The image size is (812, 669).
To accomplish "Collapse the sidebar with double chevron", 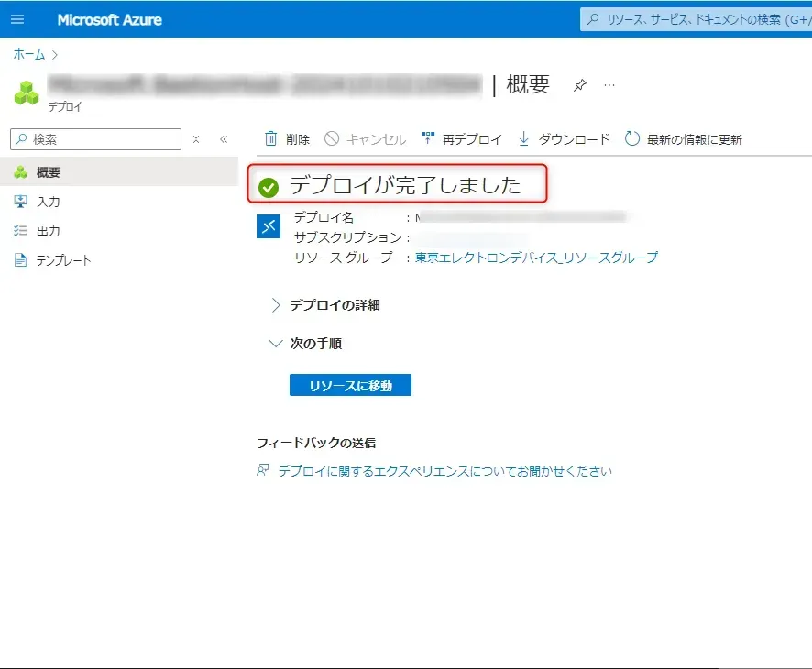I will pyautogui.click(x=224, y=139).
